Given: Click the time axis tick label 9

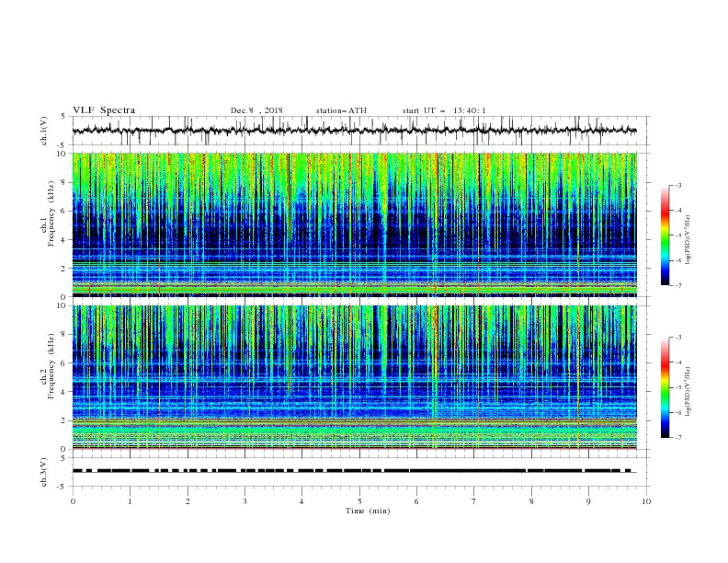Looking at the screenshot, I should (x=588, y=501).
